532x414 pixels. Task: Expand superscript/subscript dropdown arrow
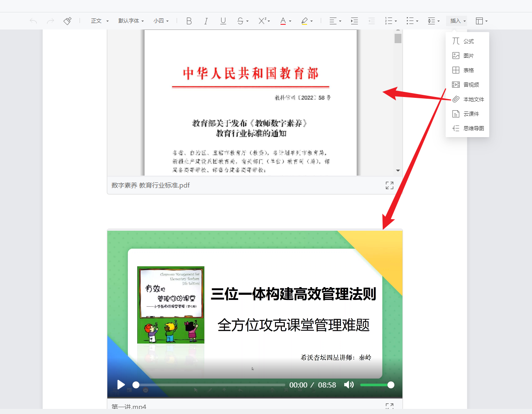(269, 21)
